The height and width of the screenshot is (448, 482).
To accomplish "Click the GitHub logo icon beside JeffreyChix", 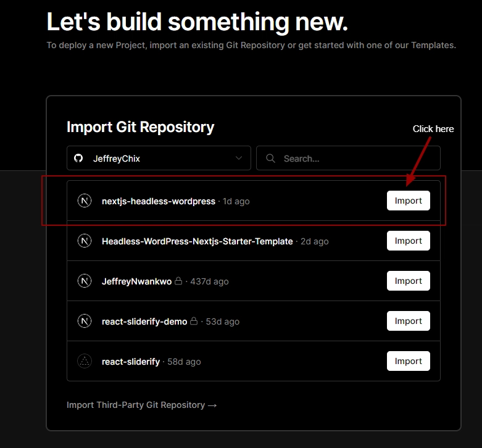I will pos(78,158).
